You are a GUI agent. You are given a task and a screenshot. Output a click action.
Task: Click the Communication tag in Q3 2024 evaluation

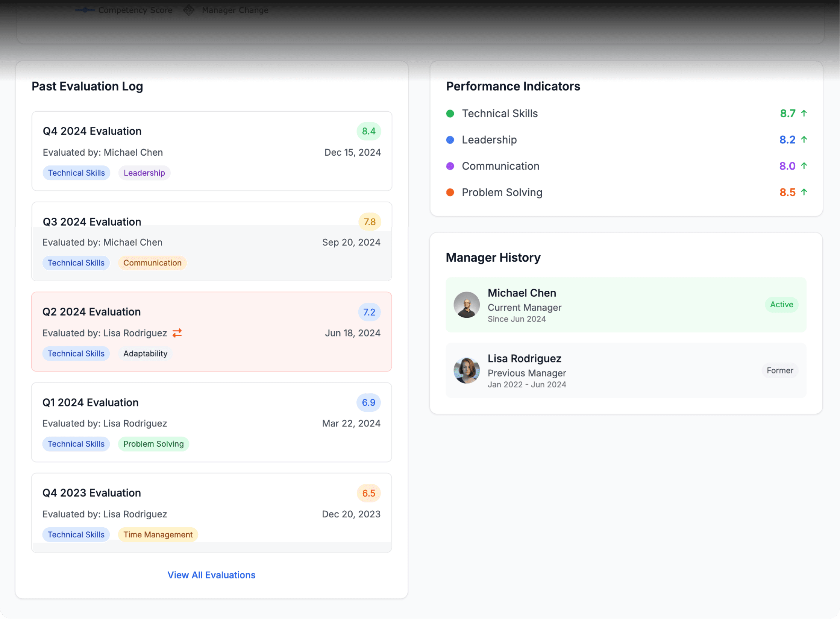(x=152, y=263)
